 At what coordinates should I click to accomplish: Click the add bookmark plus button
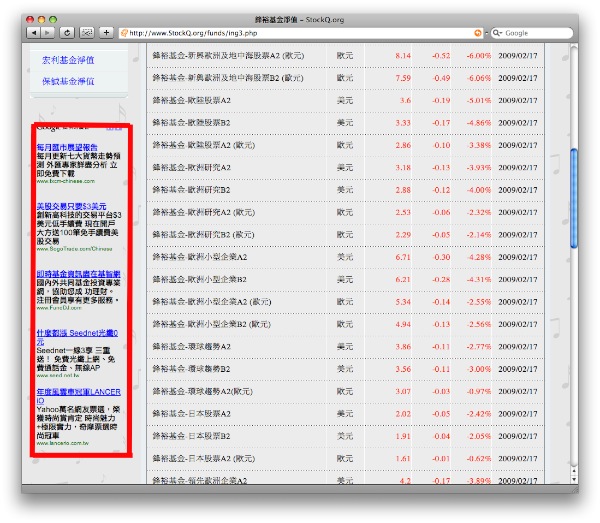click(x=107, y=33)
